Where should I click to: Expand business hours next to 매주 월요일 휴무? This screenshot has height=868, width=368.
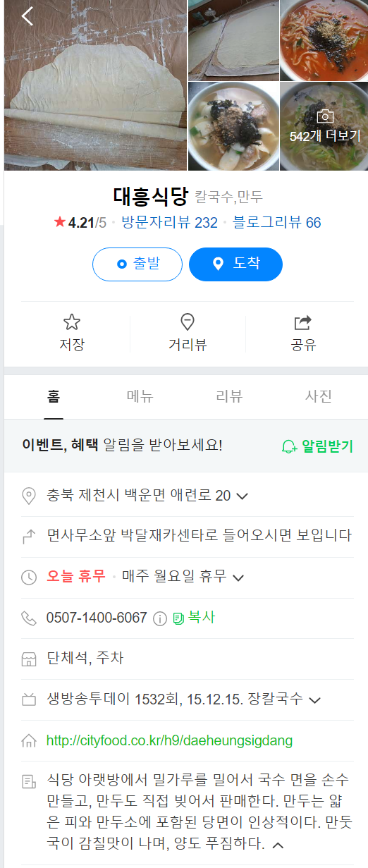click(238, 577)
